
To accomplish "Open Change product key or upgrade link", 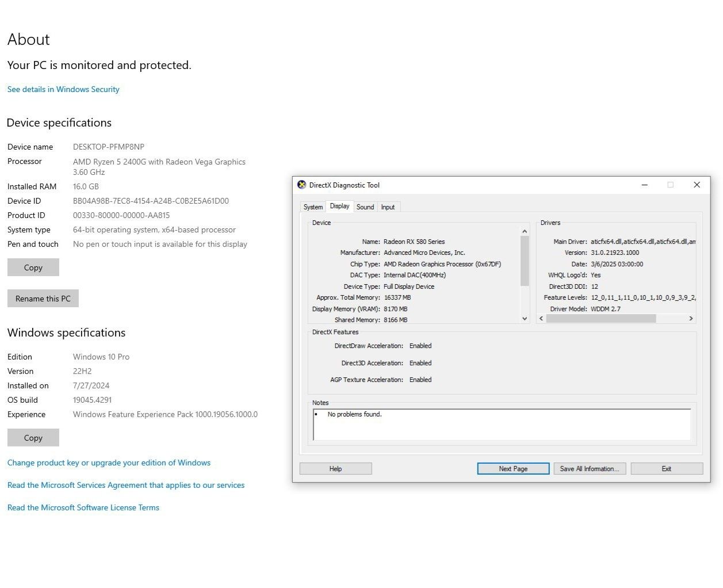I will pyautogui.click(x=109, y=463).
